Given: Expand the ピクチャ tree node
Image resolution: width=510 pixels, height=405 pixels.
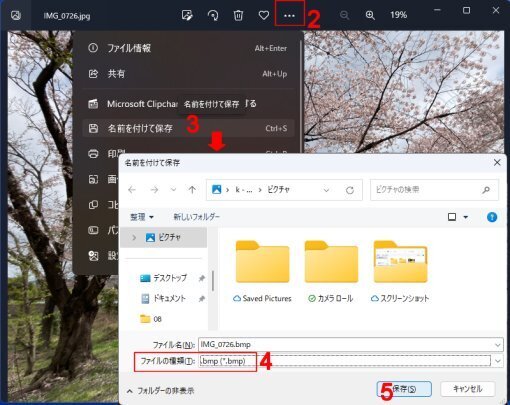Looking at the screenshot, I should [134, 237].
